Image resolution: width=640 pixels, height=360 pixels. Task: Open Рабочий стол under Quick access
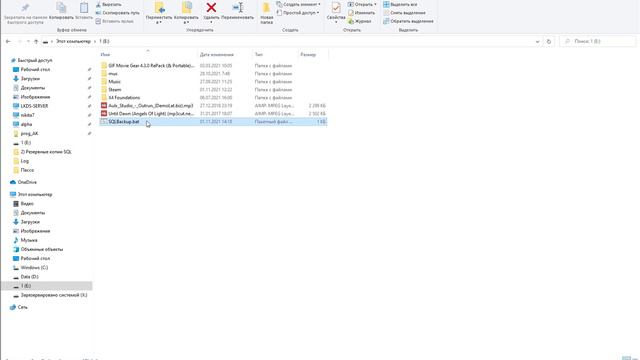[x=35, y=69]
